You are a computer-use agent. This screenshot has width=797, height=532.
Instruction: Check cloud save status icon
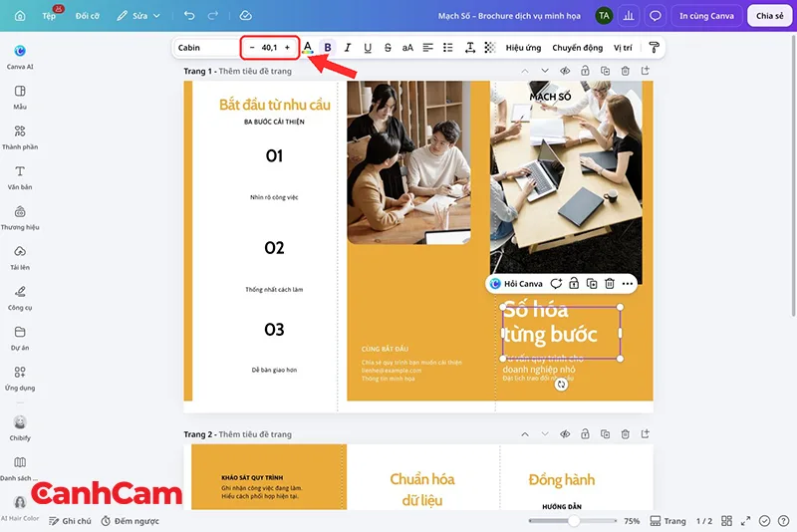click(x=245, y=16)
